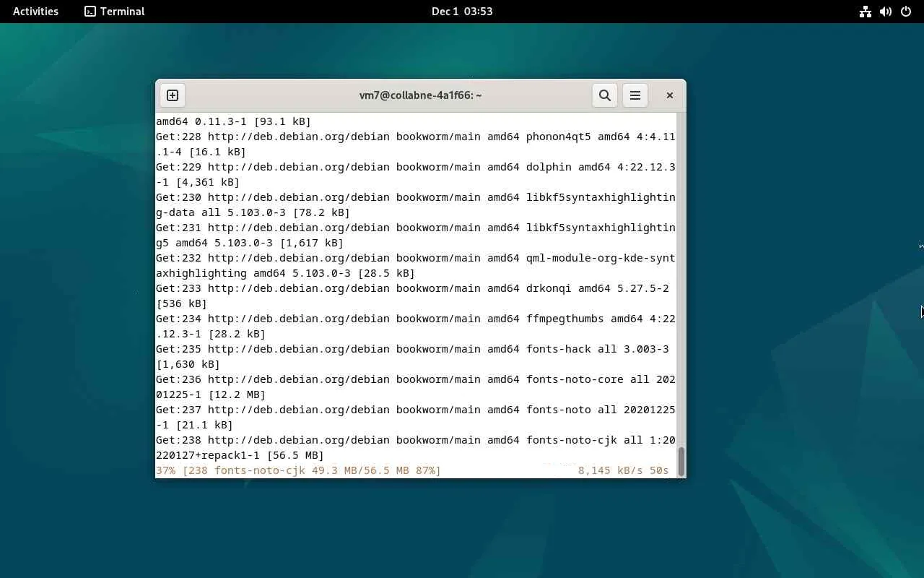The height and width of the screenshot is (578, 924).
Task: Click the Get:228 phonon4qt5 line
Action: pyautogui.click(x=416, y=137)
